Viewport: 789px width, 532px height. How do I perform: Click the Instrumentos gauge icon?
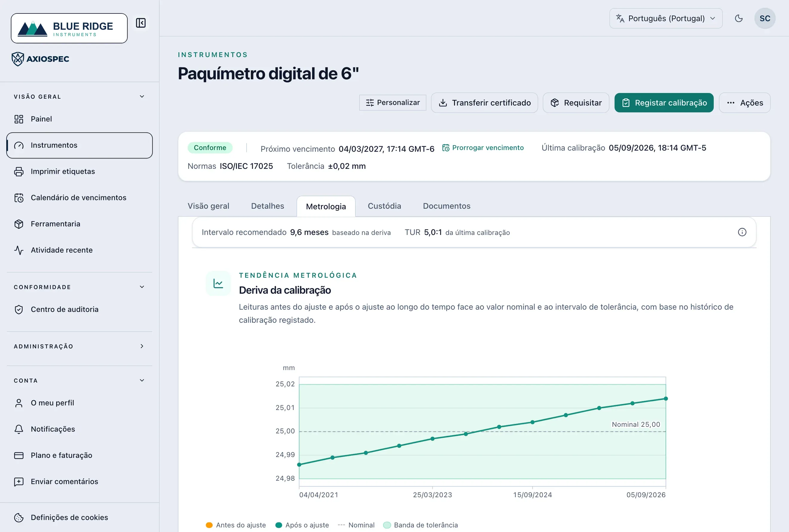click(19, 145)
